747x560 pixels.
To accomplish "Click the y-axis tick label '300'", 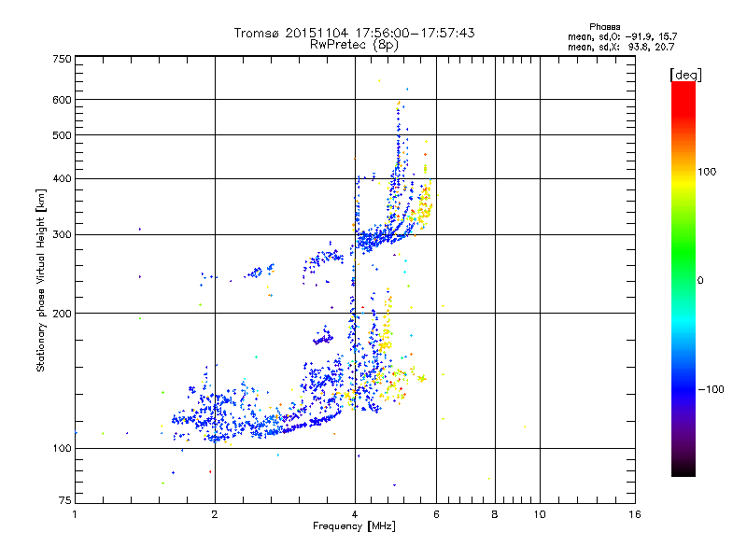I will [62, 234].
